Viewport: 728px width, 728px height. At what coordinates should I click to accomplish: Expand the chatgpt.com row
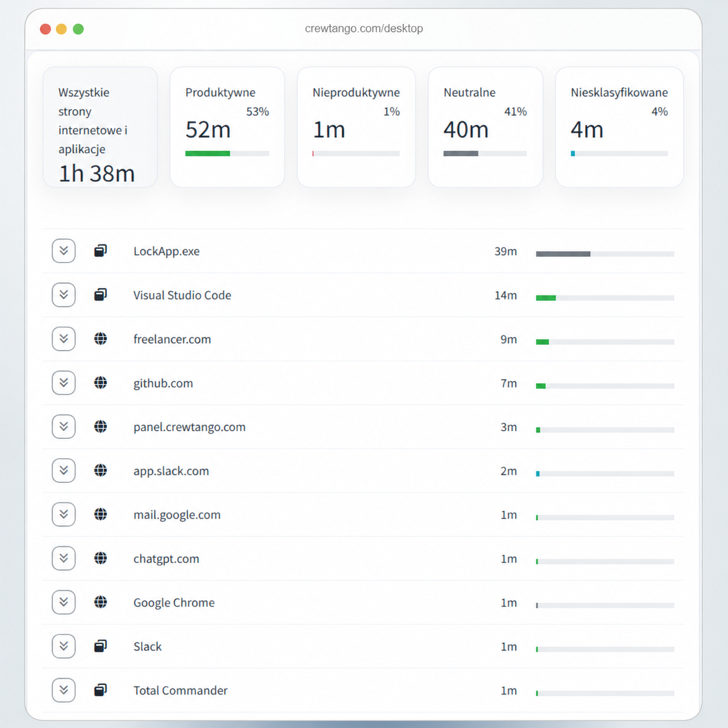coord(64,558)
